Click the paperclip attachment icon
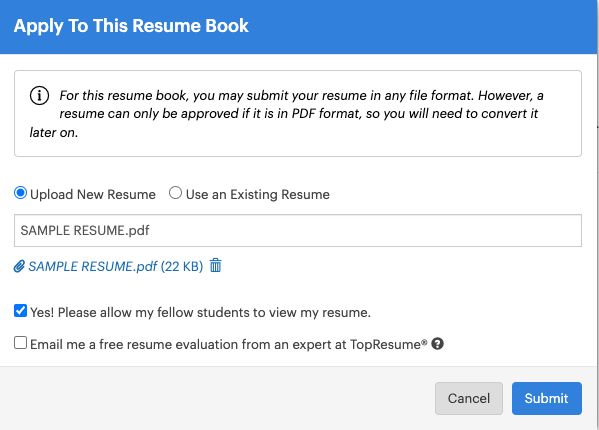Image resolution: width=599 pixels, height=430 pixels. click(x=19, y=266)
